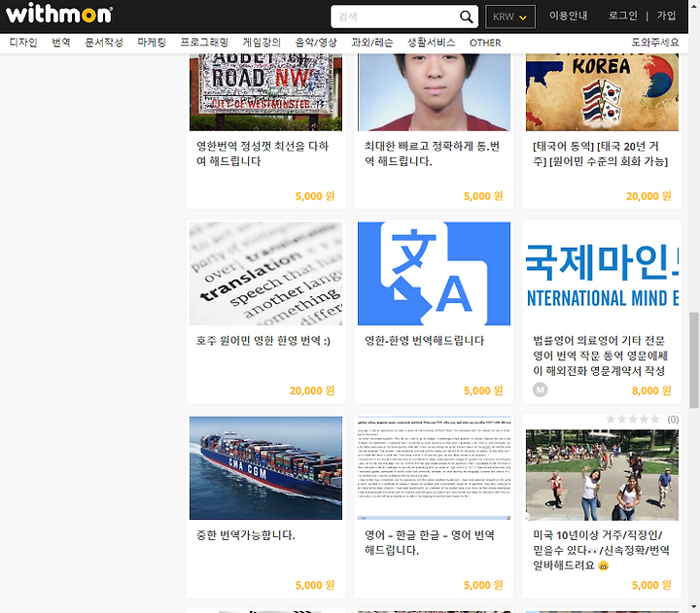The height and width of the screenshot is (613, 700).
Task: Select the 게임강의 category menu
Action: click(x=262, y=43)
